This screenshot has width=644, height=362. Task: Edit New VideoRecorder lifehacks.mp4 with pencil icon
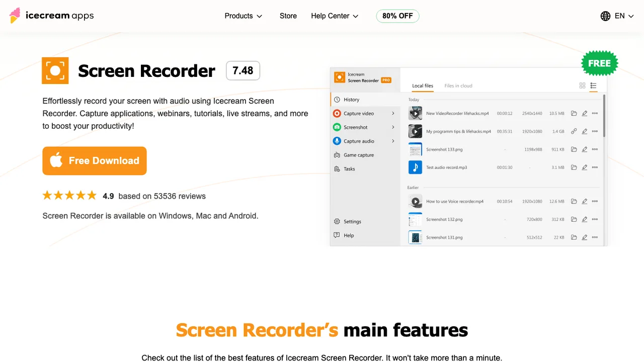pyautogui.click(x=585, y=114)
